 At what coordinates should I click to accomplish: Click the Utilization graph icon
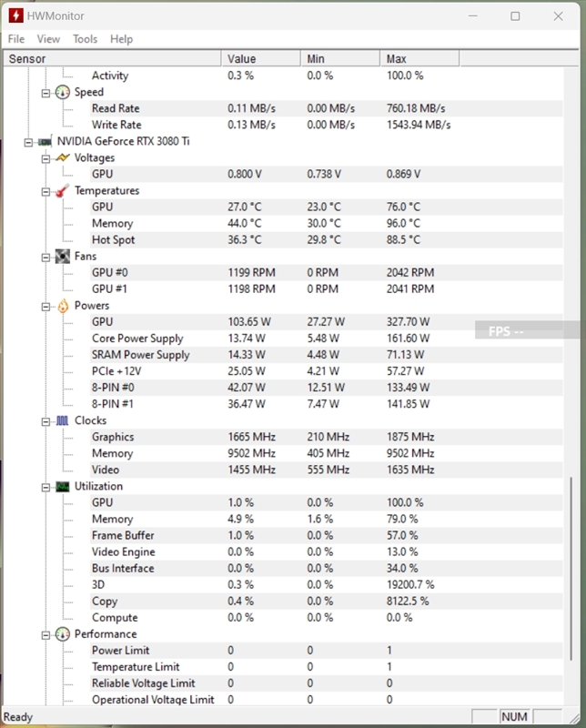tap(62, 487)
